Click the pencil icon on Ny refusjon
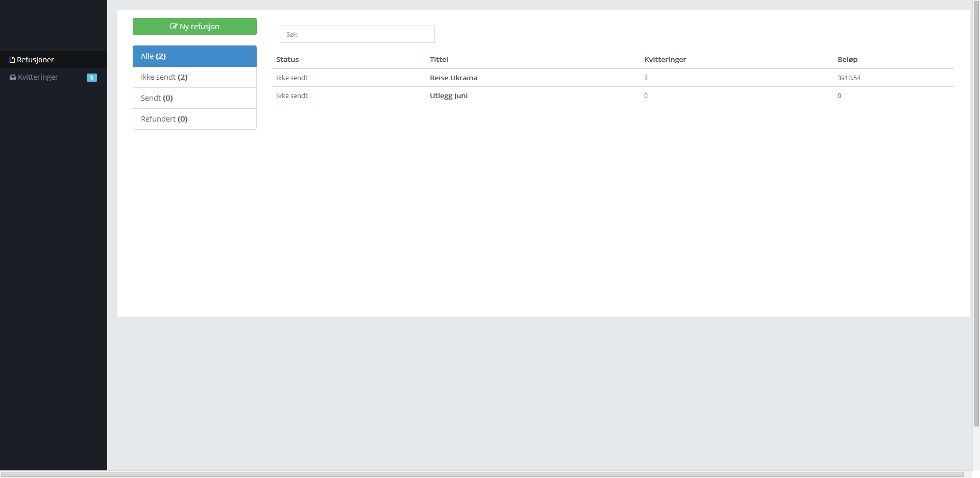 coord(174,27)
